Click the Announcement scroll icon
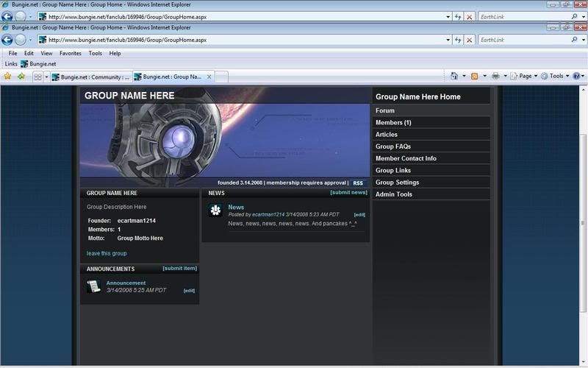The image size is (588, 368). (93, 286)
